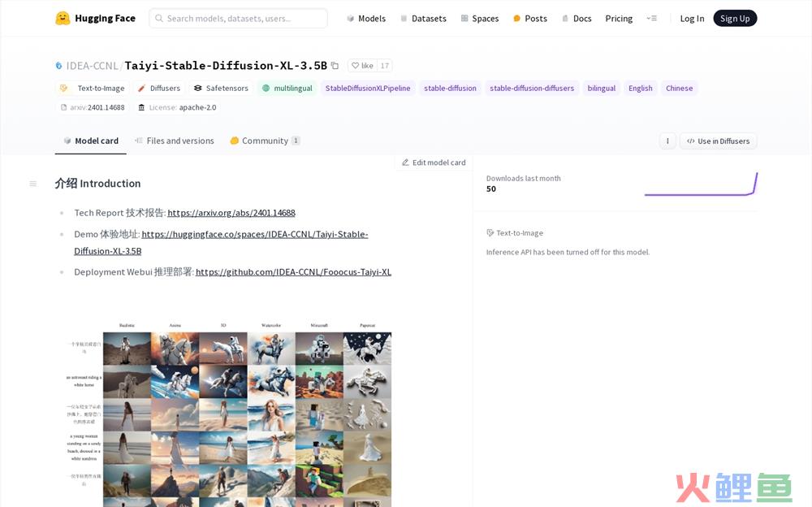Click the Use in Diffusers button
The height and width of the screenshot is (507, 812).
(719, 141)
